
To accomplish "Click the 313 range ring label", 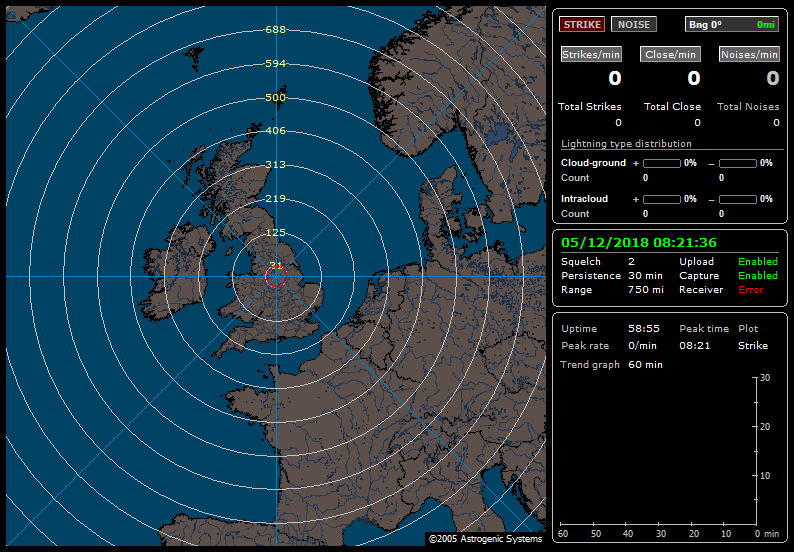I will (x=275, y=165).
